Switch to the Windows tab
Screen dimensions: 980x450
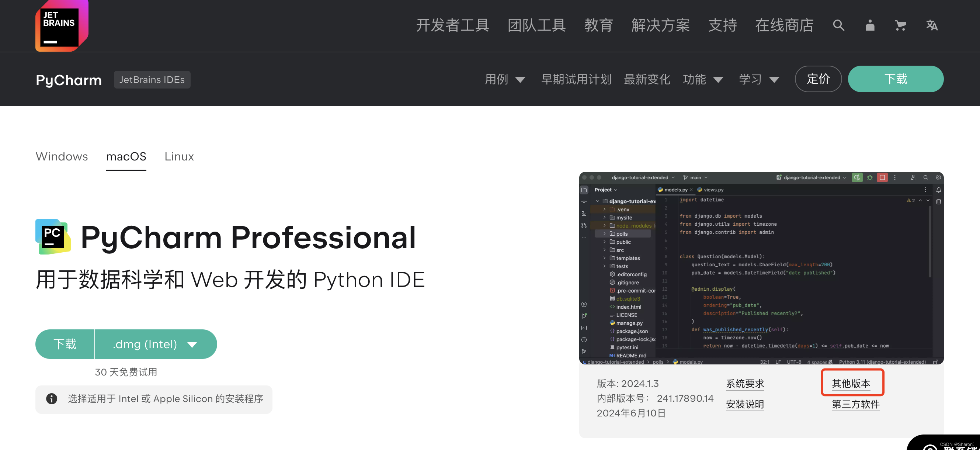62,156
